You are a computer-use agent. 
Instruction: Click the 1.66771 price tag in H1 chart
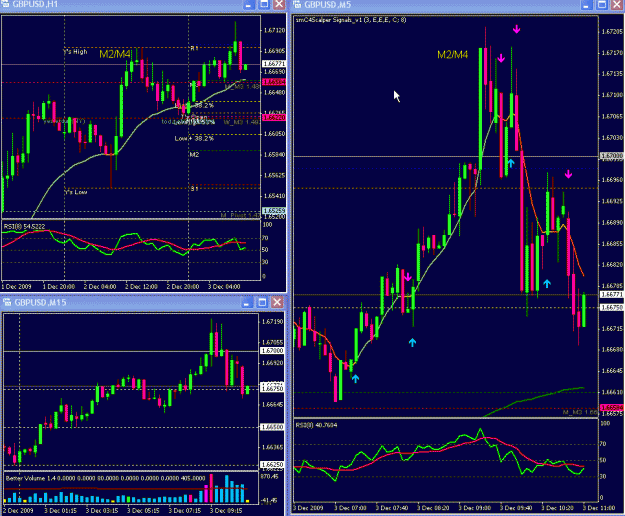click(x=273, y=64)
